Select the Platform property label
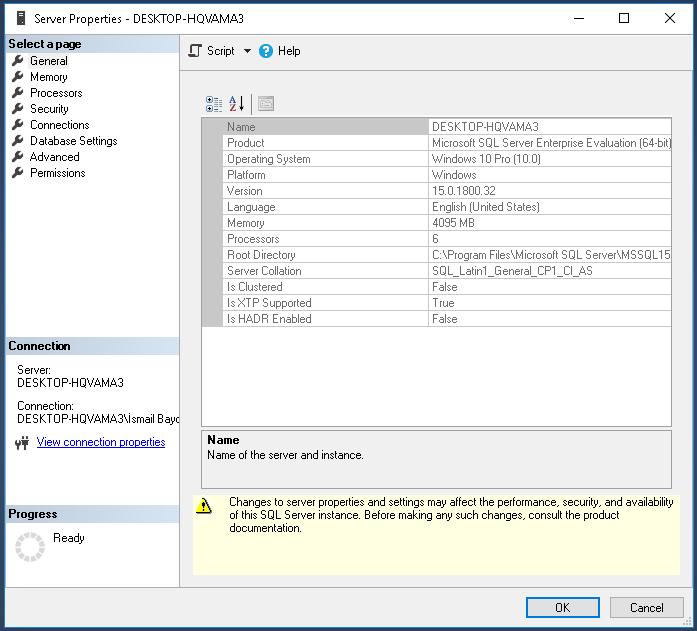 pos(246,175)
